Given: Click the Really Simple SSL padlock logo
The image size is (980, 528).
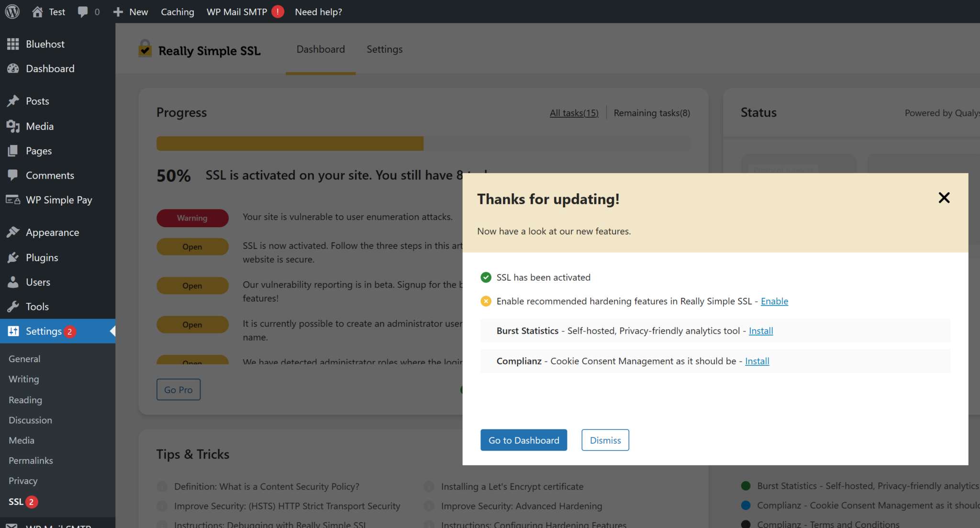Looking at the screenshot, I should [x=145, y=49].
